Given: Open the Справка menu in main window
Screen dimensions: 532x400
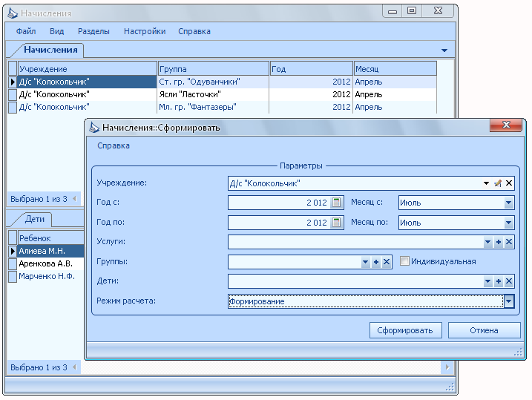Looking at the screenshot, I should coord(194,31).
